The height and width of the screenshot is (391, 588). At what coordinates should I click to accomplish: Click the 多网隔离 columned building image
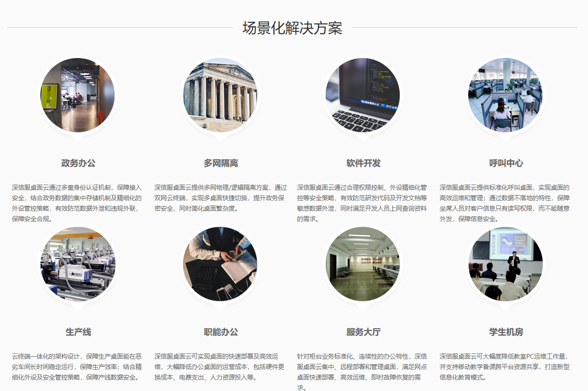pos(220,95)
